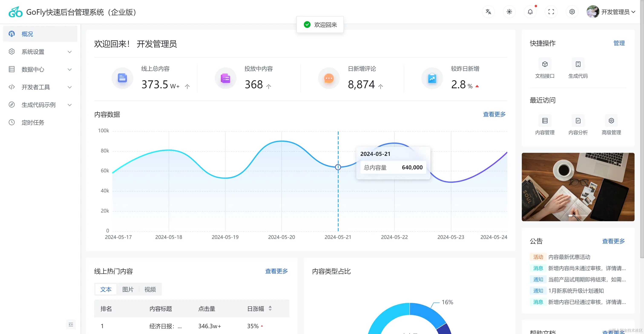Toggle the light/dark theme sun icon

coord(509,12)
